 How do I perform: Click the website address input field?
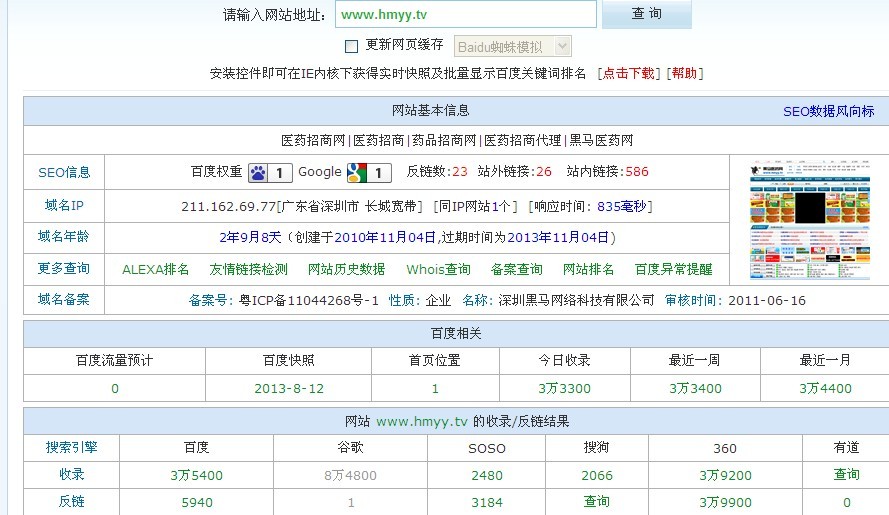(x=464, y=14)
